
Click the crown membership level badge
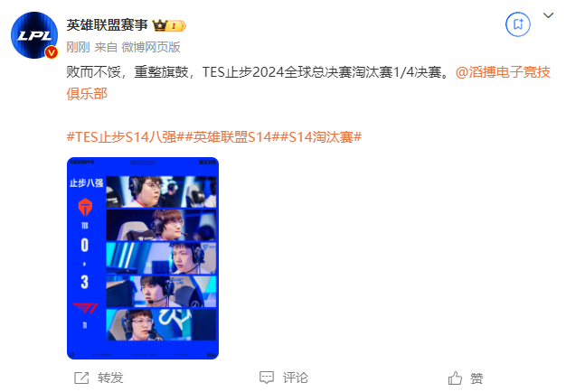(169, 25)
